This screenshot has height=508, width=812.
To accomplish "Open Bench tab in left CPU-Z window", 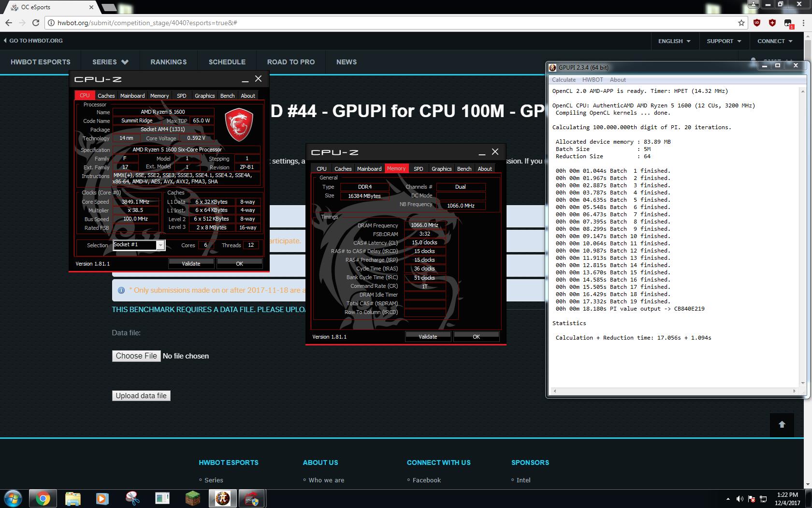I will coord(227,96).
